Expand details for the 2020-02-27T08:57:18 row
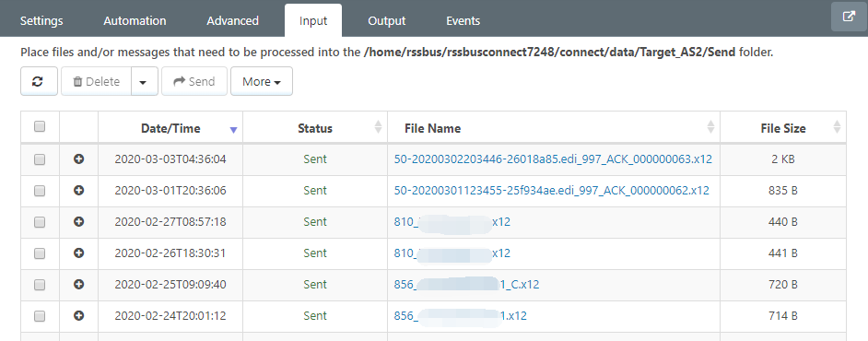Screen dimensions: 868x341 [x=78, y=222]
